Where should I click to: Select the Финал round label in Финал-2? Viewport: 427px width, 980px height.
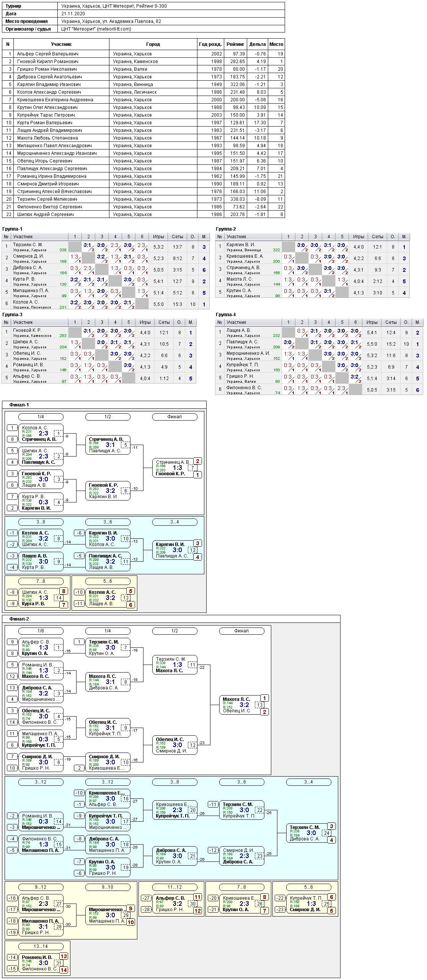241,631
